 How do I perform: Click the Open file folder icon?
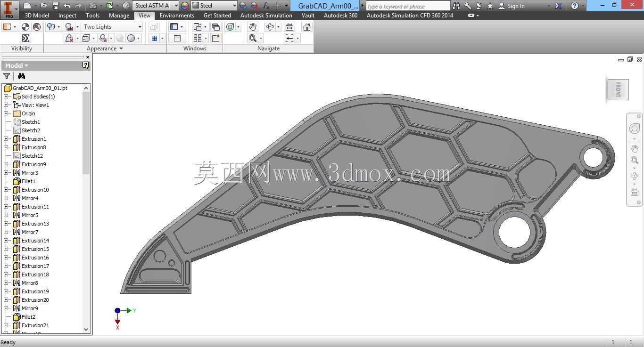43,6
